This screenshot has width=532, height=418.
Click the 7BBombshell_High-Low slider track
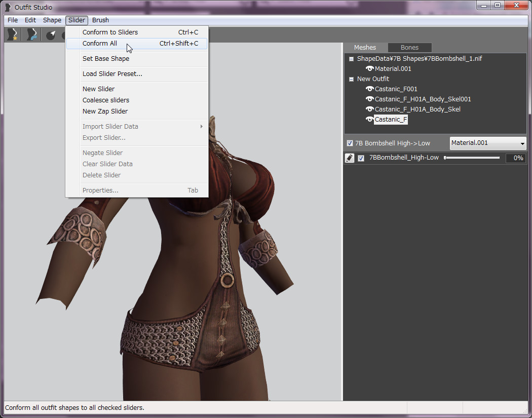472,158
